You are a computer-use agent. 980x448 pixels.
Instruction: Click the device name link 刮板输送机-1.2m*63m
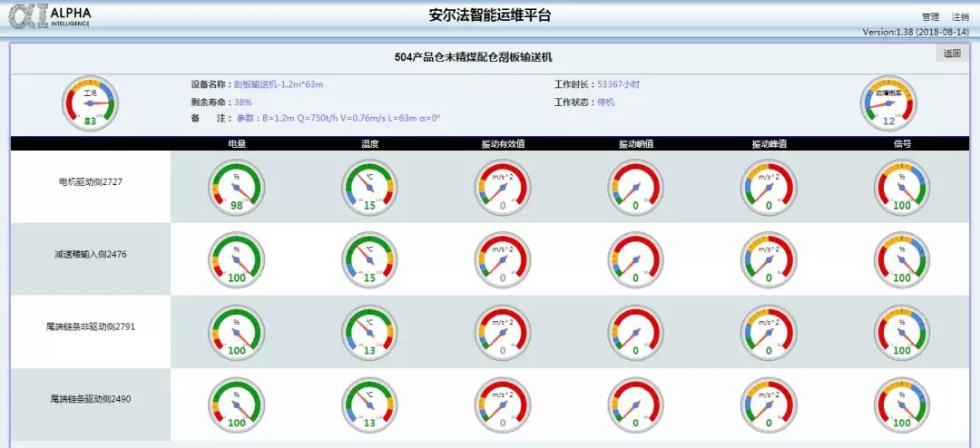(279, 84)
